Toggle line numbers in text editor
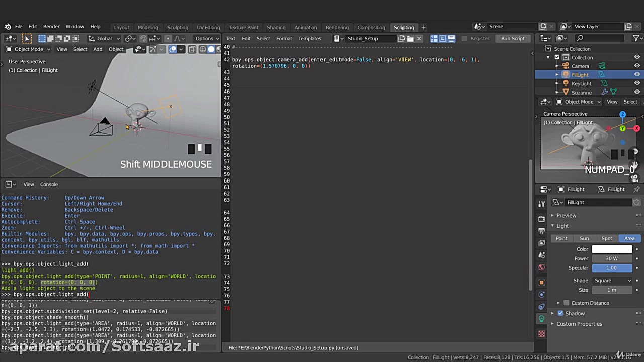The image size is (644, 362). tap(434, 38)
